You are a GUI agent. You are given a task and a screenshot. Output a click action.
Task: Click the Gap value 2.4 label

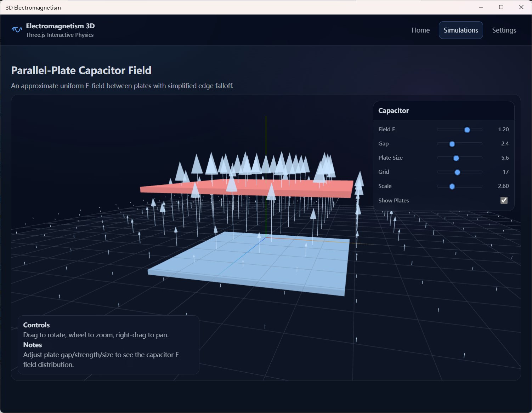tap(505, 143)
